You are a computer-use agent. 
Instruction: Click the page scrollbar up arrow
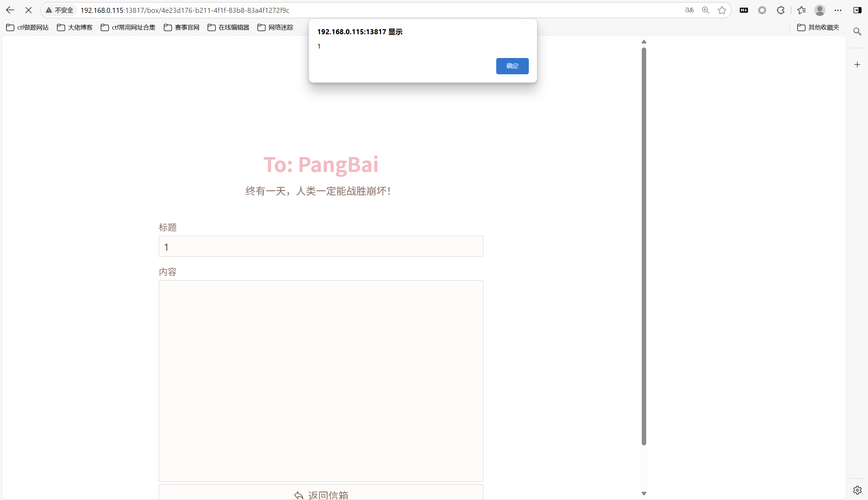[x=644, y=42]
